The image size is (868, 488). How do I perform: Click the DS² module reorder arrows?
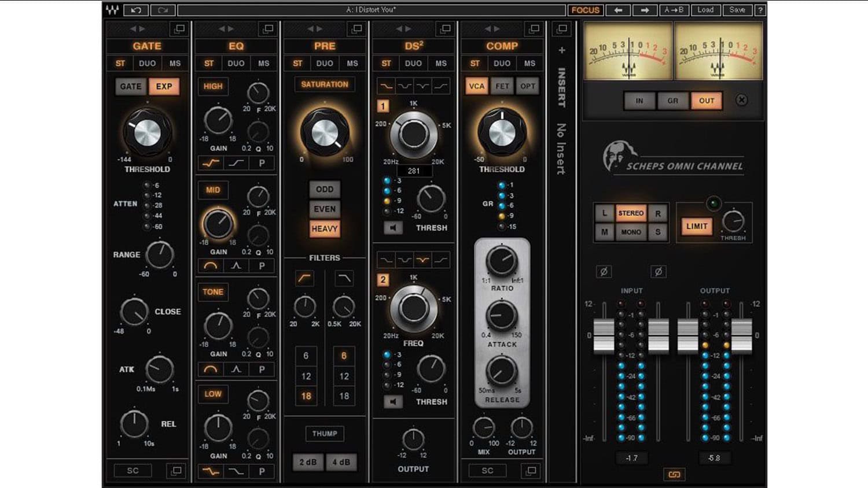tap(404, 28)
